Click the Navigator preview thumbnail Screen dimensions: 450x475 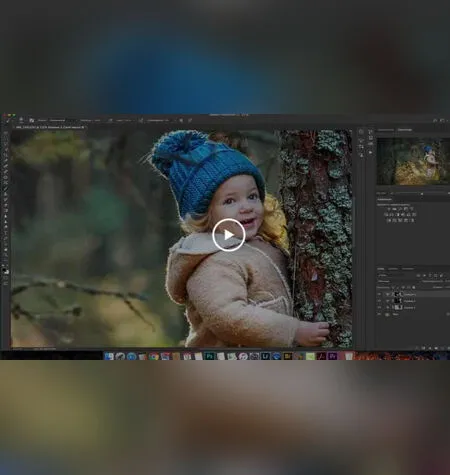413,162
